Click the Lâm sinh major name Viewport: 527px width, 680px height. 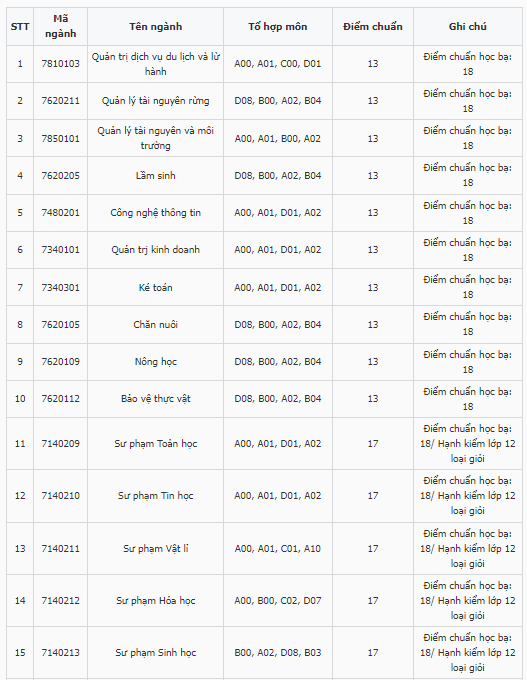click(155, 176)
